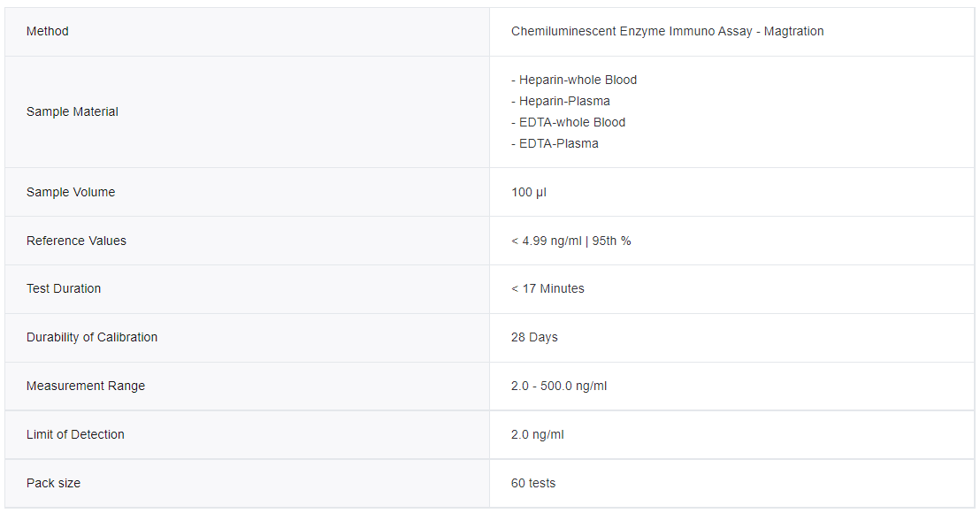Click the "2.0 - 500.0 ng/ml" range value
Screen dimensions: 980x513
click(559, 387)
